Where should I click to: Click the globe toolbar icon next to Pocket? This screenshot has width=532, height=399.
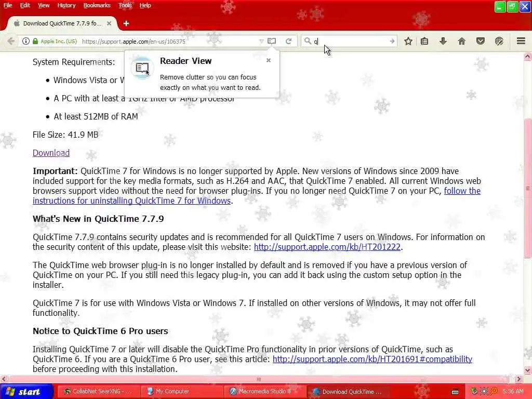click(499, 42)
